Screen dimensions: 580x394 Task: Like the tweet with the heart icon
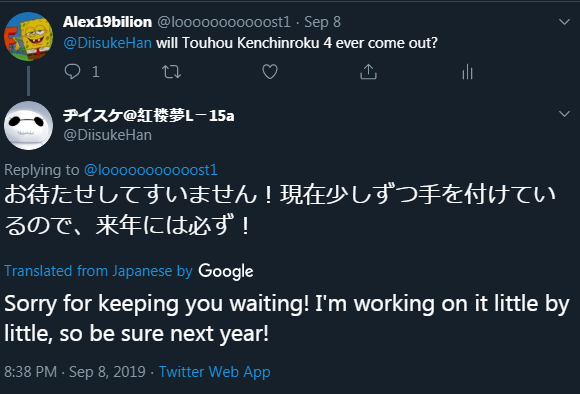[270, 72]
